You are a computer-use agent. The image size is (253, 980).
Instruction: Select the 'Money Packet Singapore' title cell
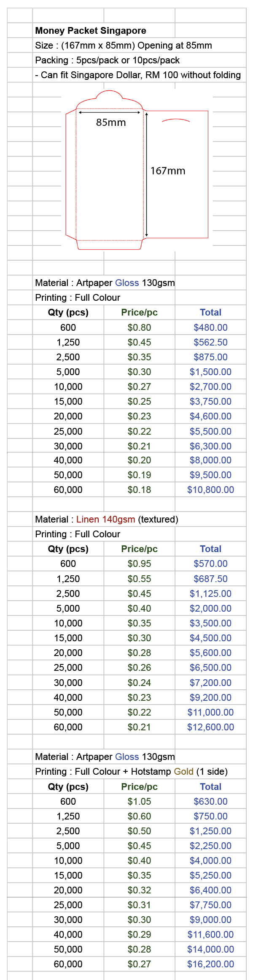point(91,30)
